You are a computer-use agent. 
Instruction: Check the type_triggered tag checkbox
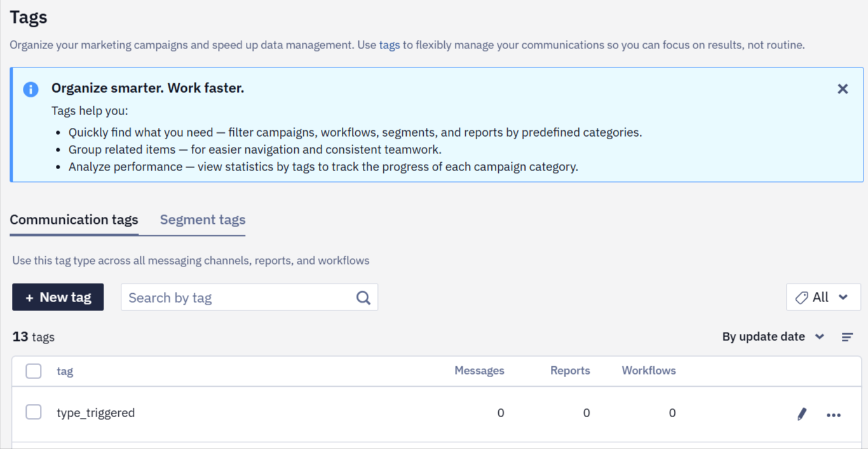point(34,412)
